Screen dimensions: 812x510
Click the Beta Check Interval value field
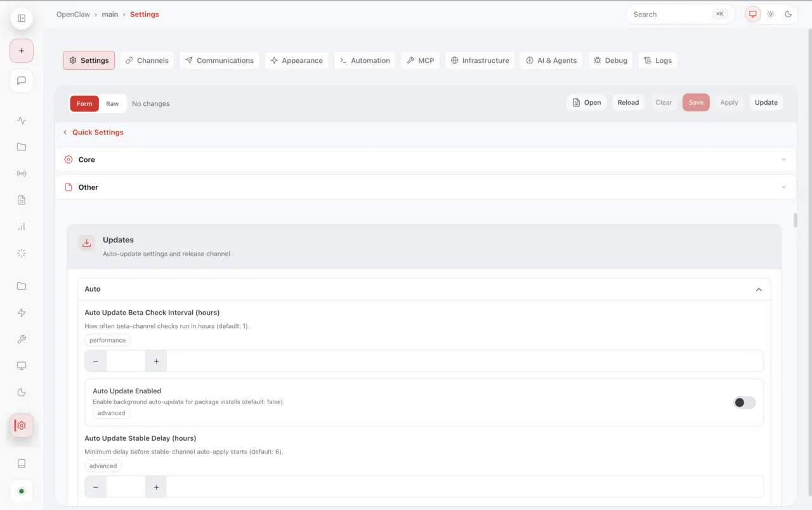[126, 361]
